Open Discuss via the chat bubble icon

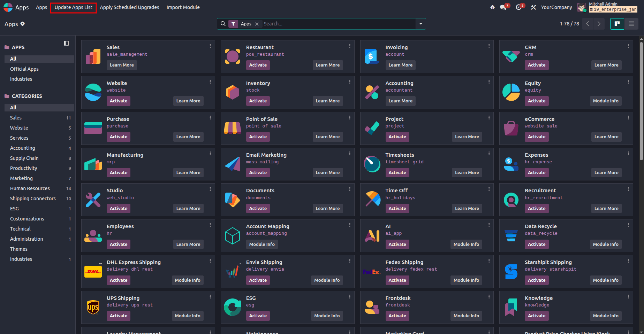[503, 7]
